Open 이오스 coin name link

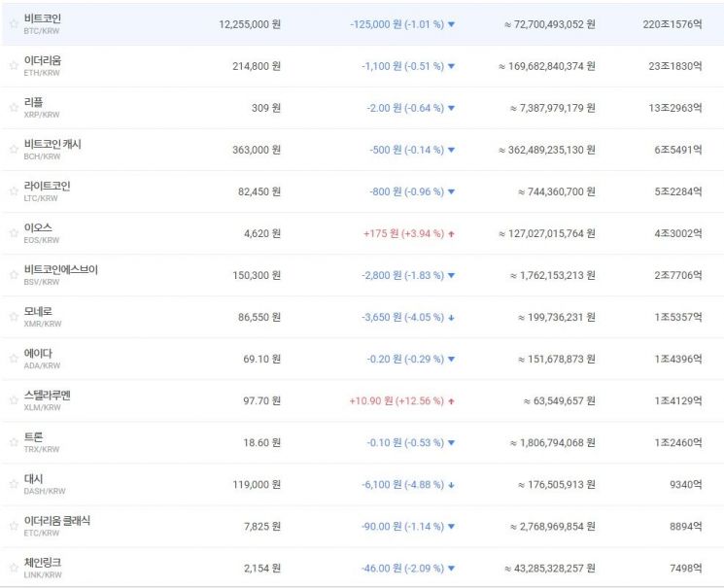[38, 227]
